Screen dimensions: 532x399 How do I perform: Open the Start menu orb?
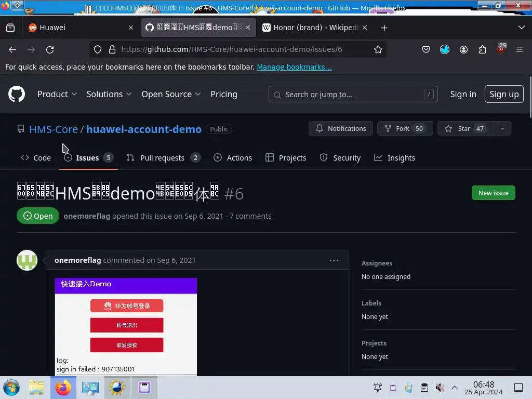11,388
